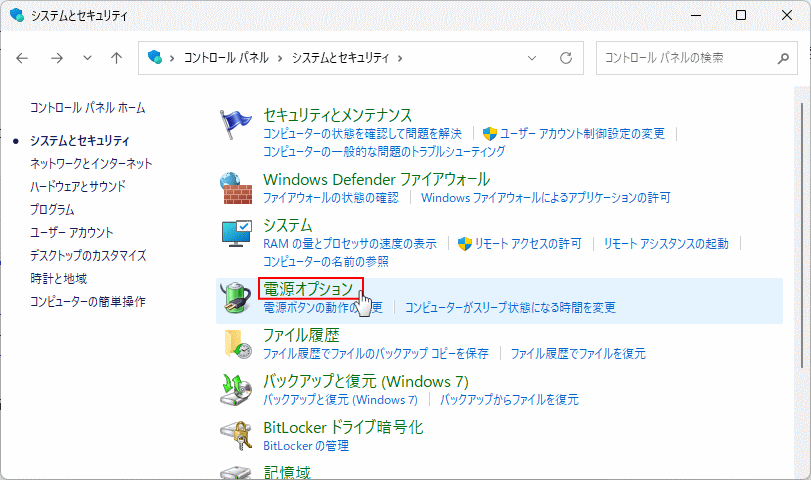
Task: Click ユーザー アカウント制御設定の変更
Action: (x=582, y=134)
